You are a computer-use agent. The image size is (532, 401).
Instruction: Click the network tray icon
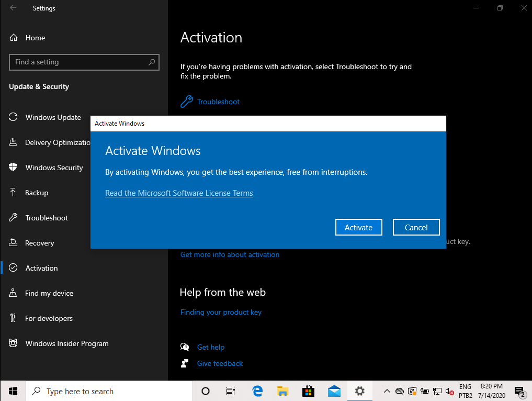pyautogui.click(x=437, y=391)
